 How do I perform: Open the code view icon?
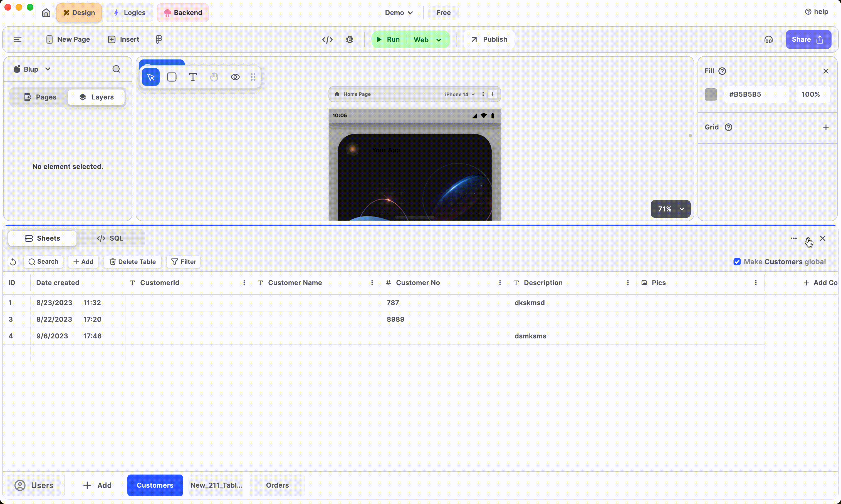click(x=327, y=40)
